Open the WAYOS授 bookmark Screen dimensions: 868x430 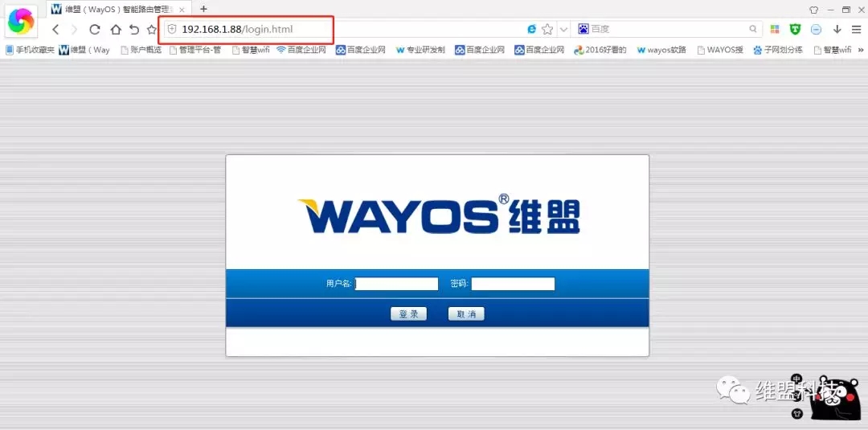pyautogui.click(x=719, y=50)
